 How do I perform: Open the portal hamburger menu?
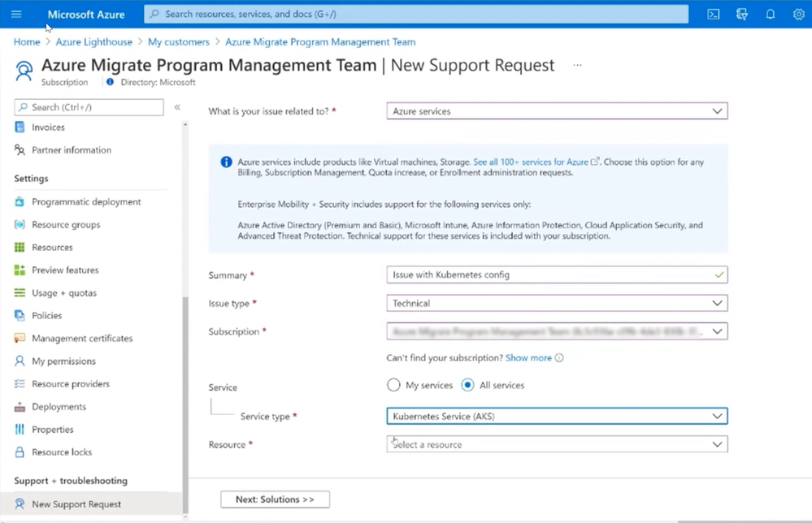point(16,14)
